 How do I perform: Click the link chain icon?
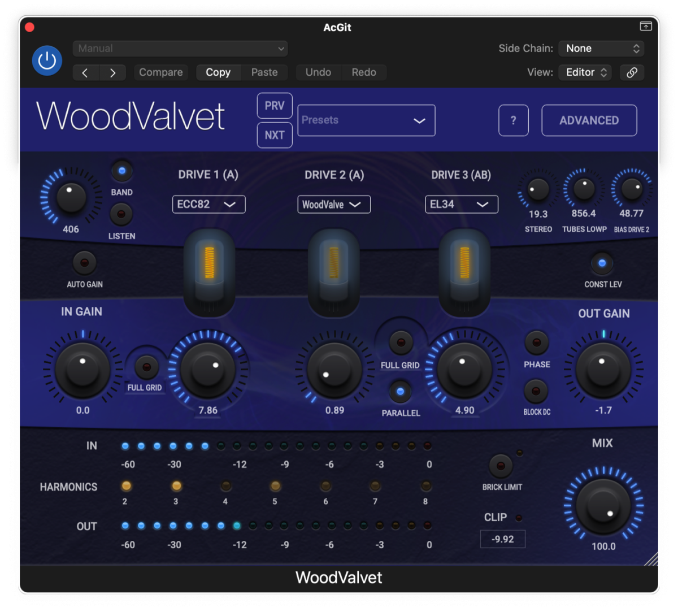point(632,72)
